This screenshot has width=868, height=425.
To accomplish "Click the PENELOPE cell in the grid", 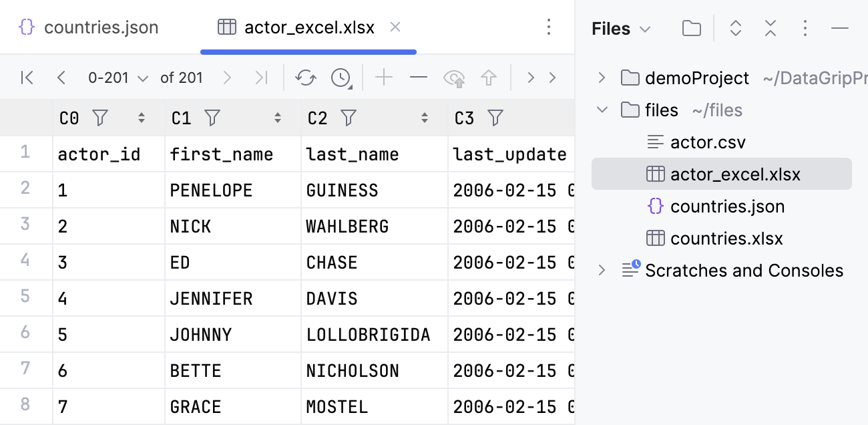I will tap(211, 190).
